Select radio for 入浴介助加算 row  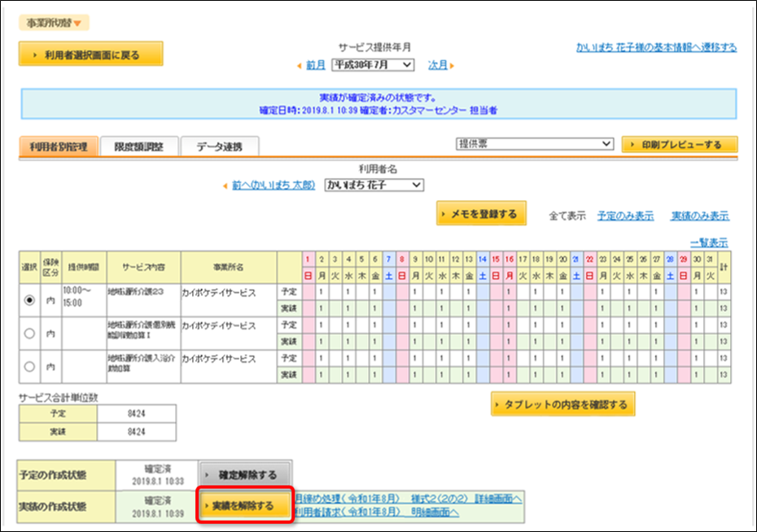tap(29, 367)
